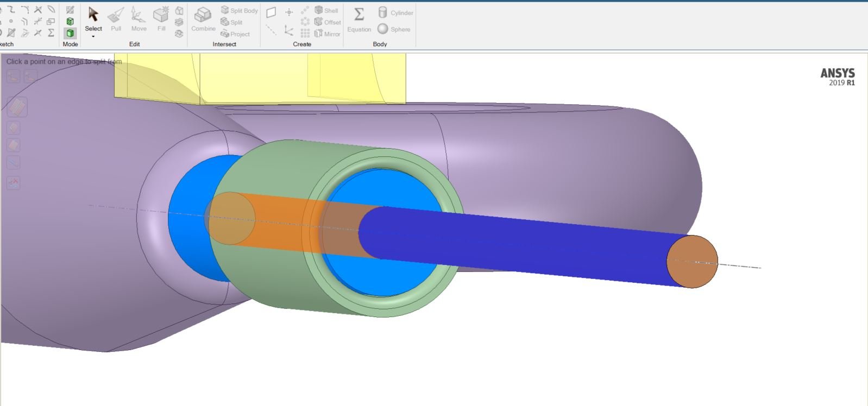Click the Linear Pattern icon

[305, 10]
